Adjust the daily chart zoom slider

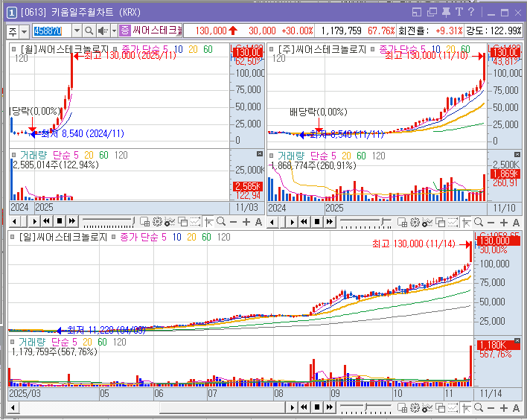366,408
